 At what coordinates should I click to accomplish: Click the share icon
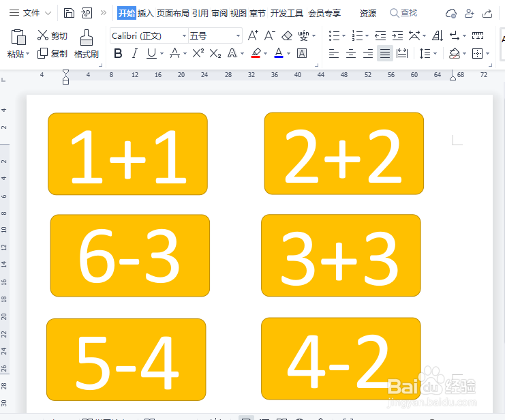pyautogui.click(x=487, y=13)
